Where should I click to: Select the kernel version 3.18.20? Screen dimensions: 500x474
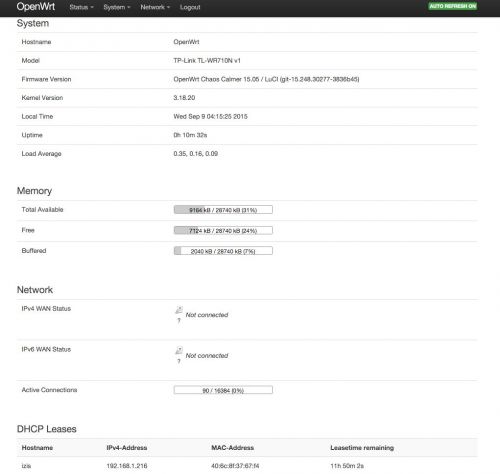point(184,98)
